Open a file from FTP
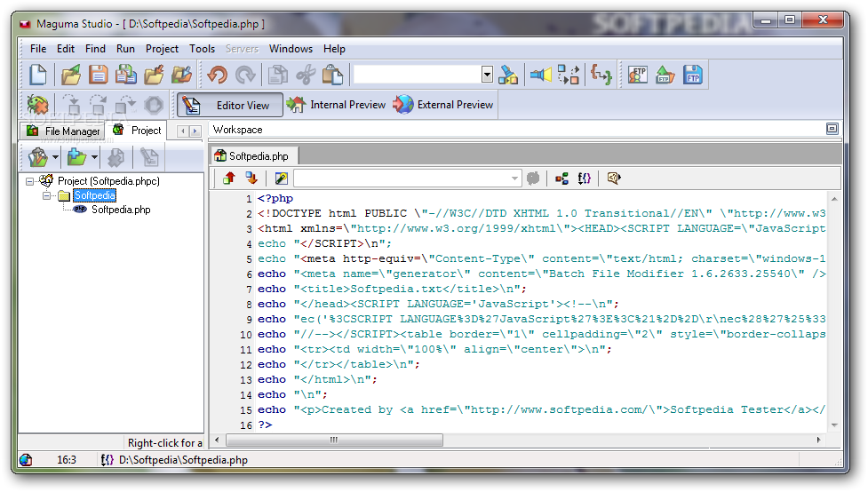The image size is (868, 492). tap(665, 75)
